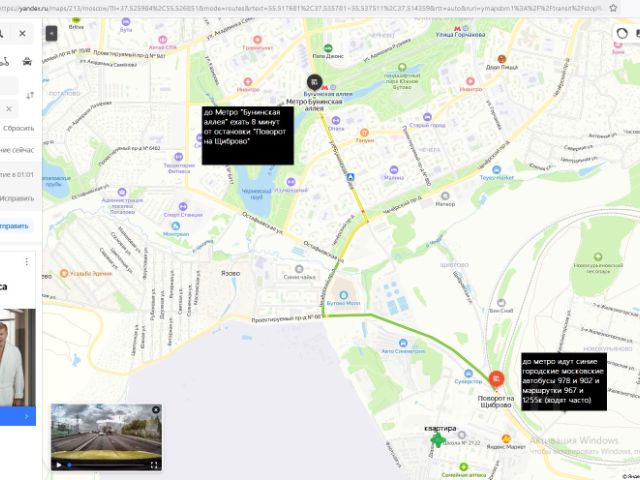Image resolution: width=640 pixels, height=480 pixels.
Task: Close the dashcam video preview
Action: tap(156, 410)
